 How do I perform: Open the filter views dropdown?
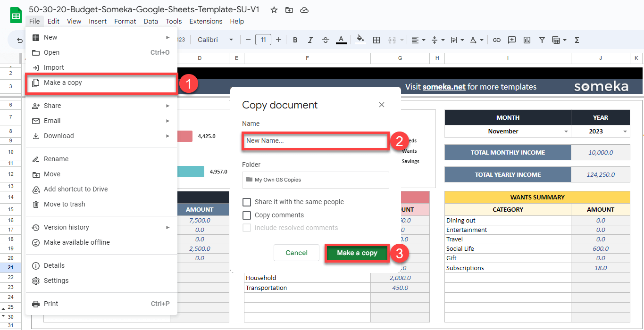(x=559, y=40)
